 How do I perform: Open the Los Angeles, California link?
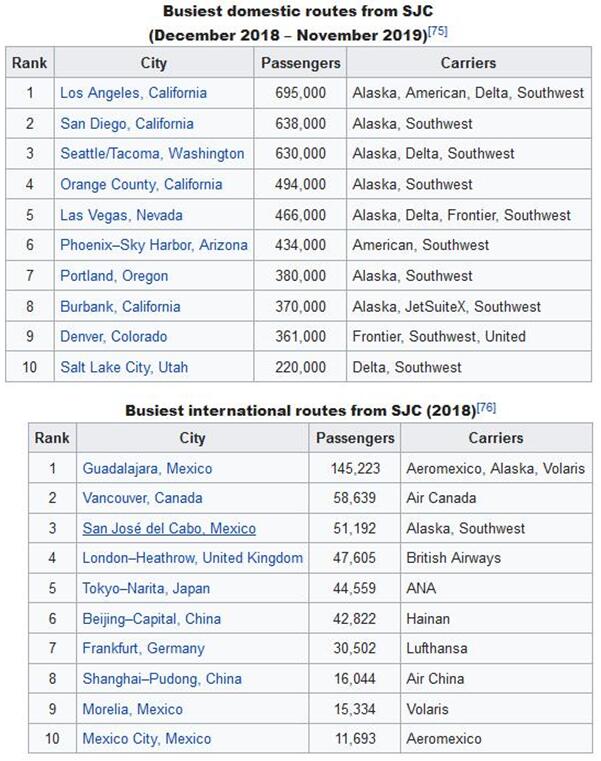(133, 93)
